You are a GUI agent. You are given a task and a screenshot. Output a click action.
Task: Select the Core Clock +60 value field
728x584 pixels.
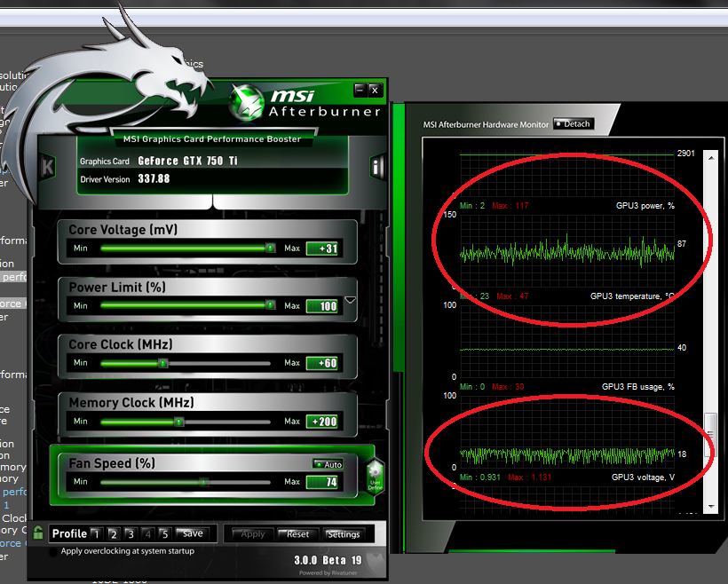coord(324,363)
